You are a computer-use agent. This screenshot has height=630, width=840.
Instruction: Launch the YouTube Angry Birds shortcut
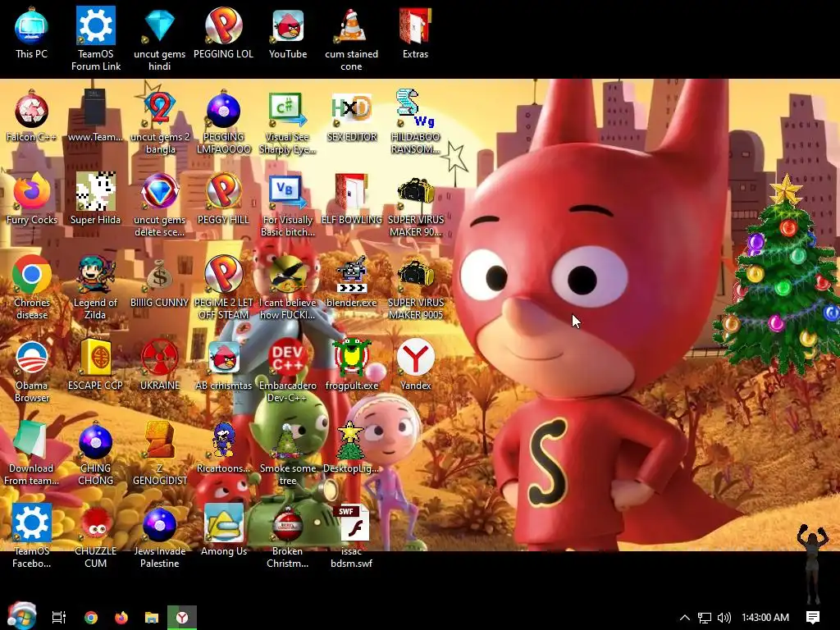click(288, 34)
